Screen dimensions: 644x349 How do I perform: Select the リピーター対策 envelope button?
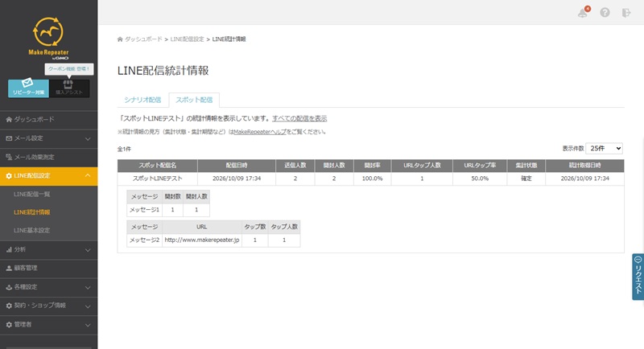point(28,88)
